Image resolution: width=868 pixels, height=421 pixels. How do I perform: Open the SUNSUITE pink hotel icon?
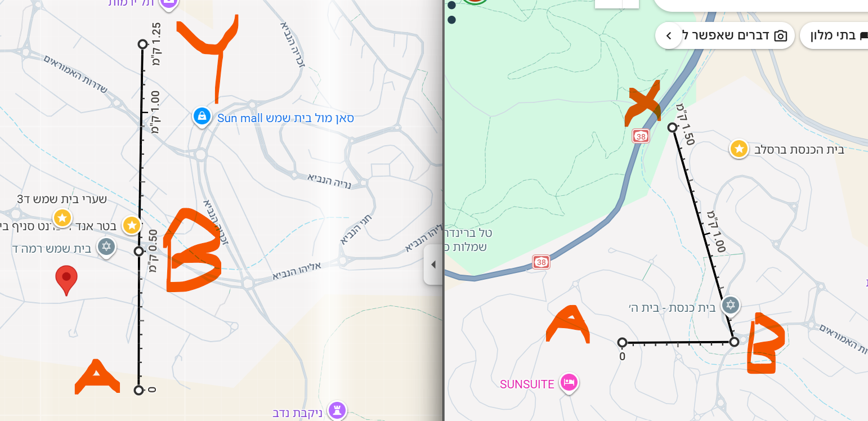tap(570, 383)
